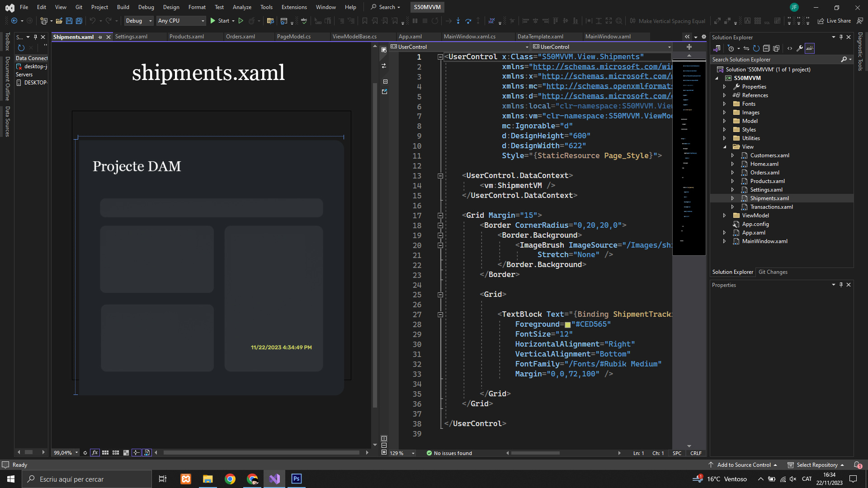Select Transactions.xaml in Solution Explorer
This screenshot has width=868, height=488.
771,207
